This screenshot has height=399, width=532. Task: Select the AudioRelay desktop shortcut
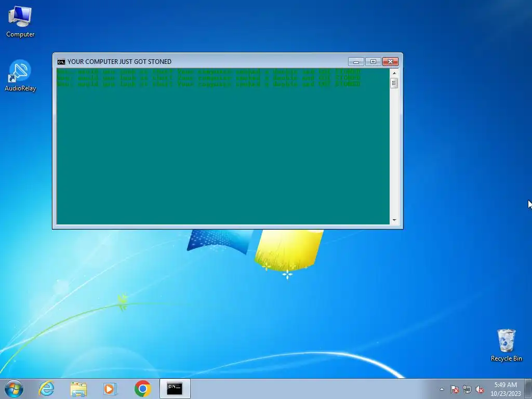[x=20, y=75]
